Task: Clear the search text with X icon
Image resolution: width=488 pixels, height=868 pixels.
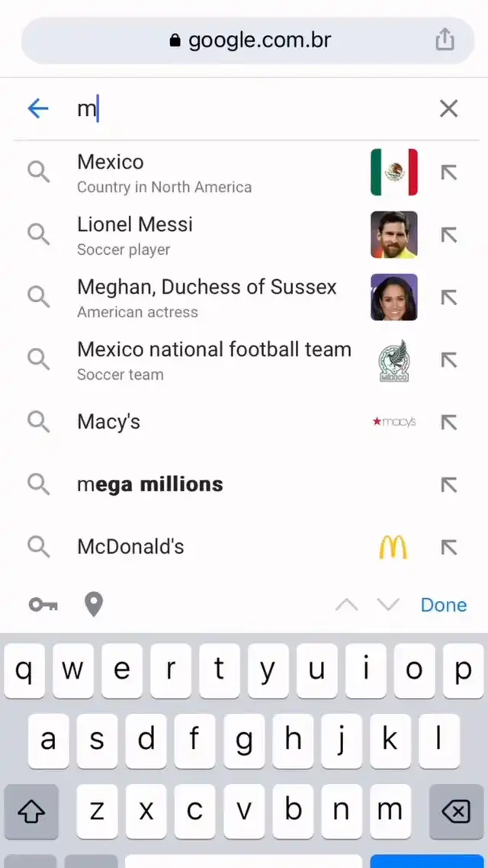Action: click(448, 109)
